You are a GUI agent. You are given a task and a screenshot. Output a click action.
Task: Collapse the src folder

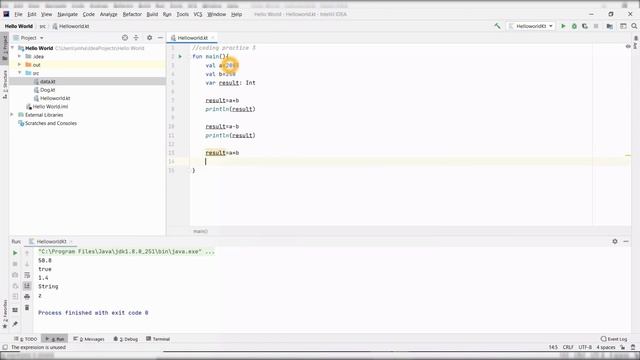coord(20,73)
